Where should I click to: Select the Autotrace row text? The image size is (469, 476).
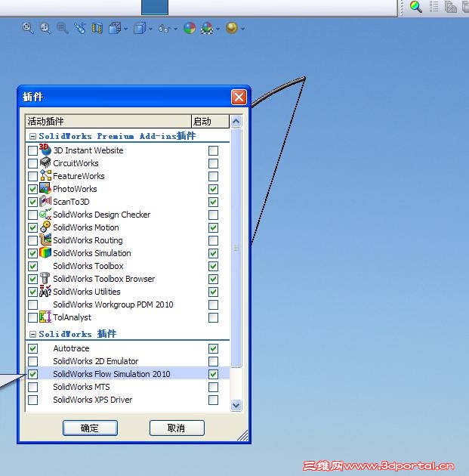click(x=71, y=348)
